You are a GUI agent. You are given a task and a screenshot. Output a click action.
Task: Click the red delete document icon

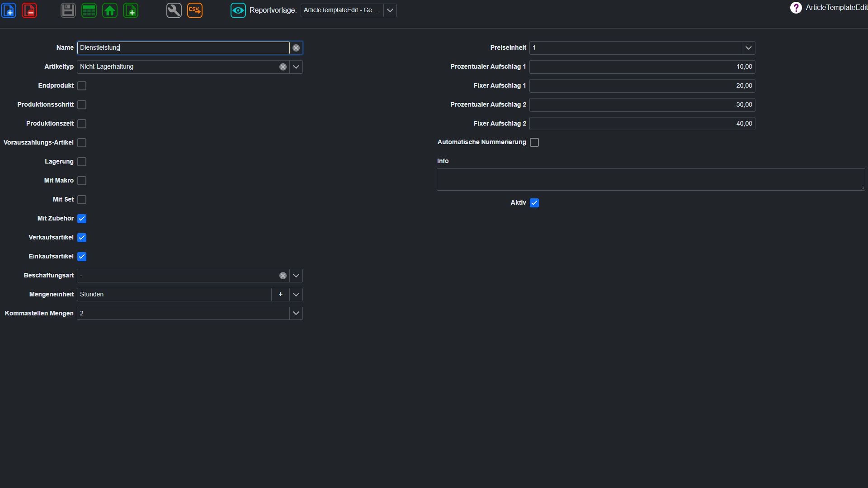point(29,10)
